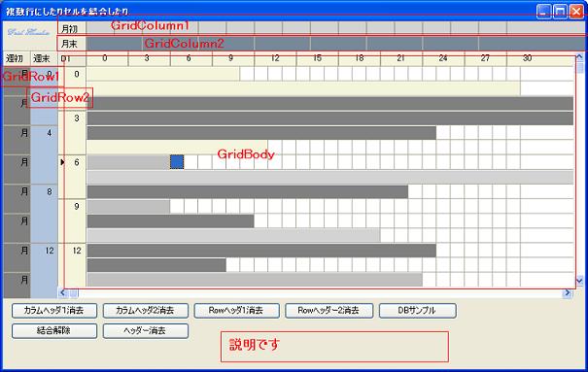This screenshot has width=588, height=372.
Task: Click the 週初 column header
Action: (x=17, y=58)
